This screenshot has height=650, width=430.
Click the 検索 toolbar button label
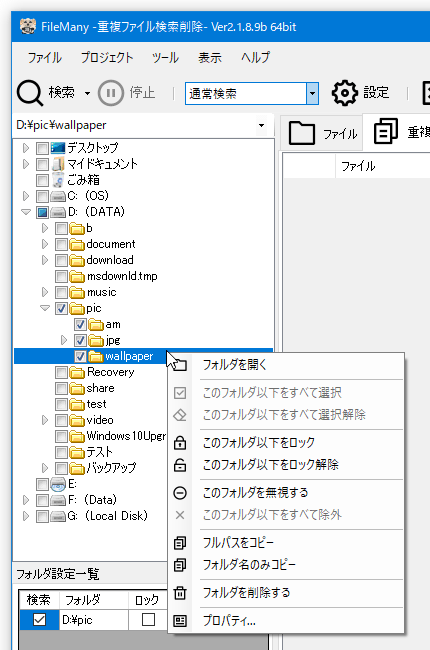pyautogui.click(x=62, y=92)
